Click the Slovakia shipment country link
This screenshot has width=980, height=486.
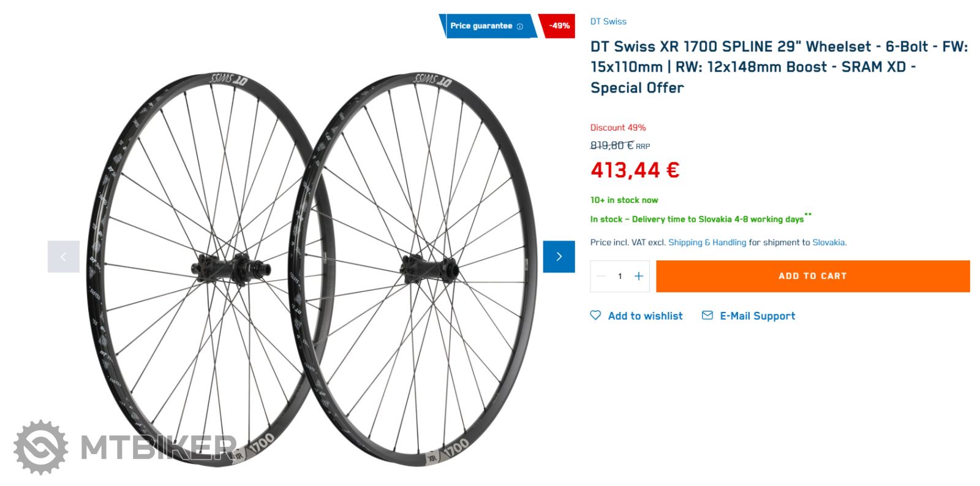tap(829, 243)
